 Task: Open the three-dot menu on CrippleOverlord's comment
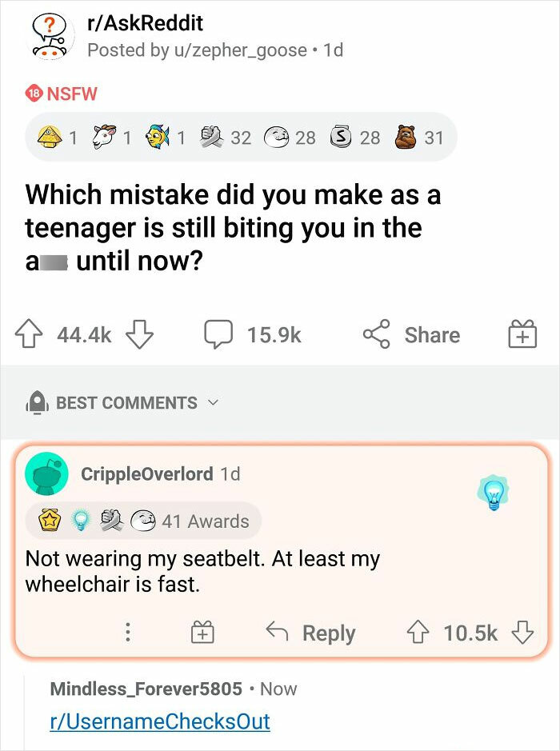(x=127, y=633)
